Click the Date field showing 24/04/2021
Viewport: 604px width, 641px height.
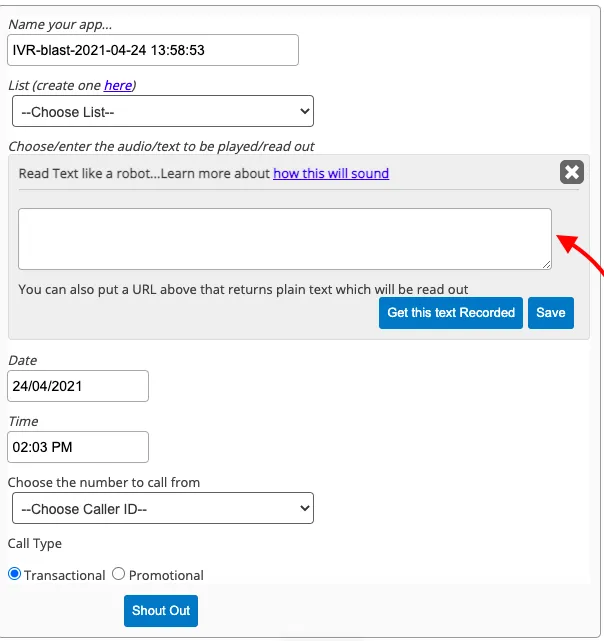[x=78, y=386]
